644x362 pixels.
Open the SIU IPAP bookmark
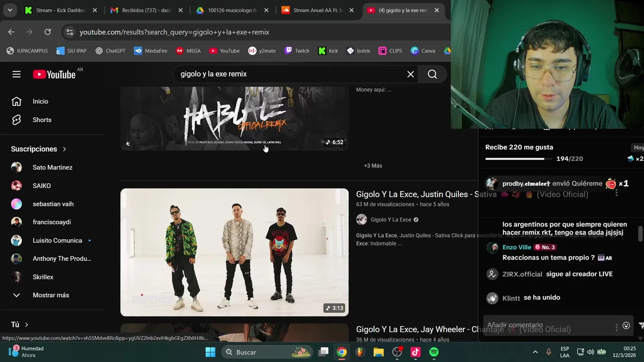[71, 51]
